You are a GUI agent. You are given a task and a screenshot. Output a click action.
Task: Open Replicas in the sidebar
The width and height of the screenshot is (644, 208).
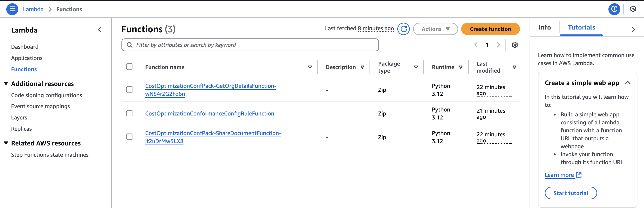tap(22, 129)
